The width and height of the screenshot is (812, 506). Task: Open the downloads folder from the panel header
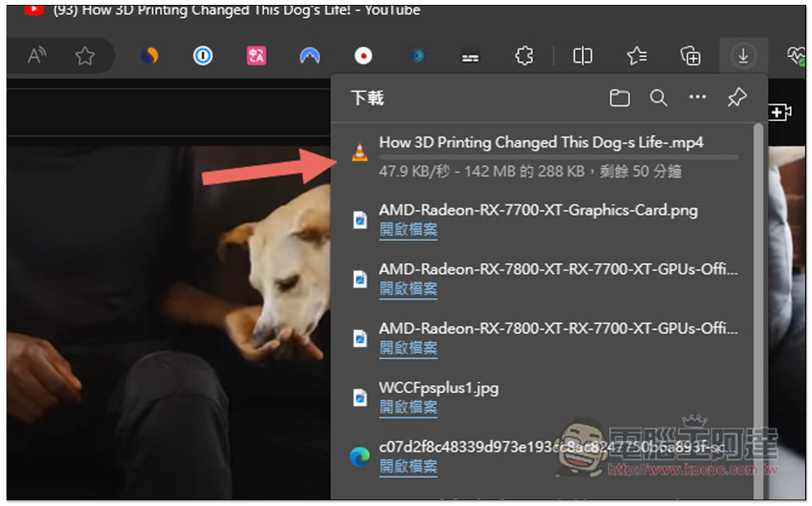620,98
